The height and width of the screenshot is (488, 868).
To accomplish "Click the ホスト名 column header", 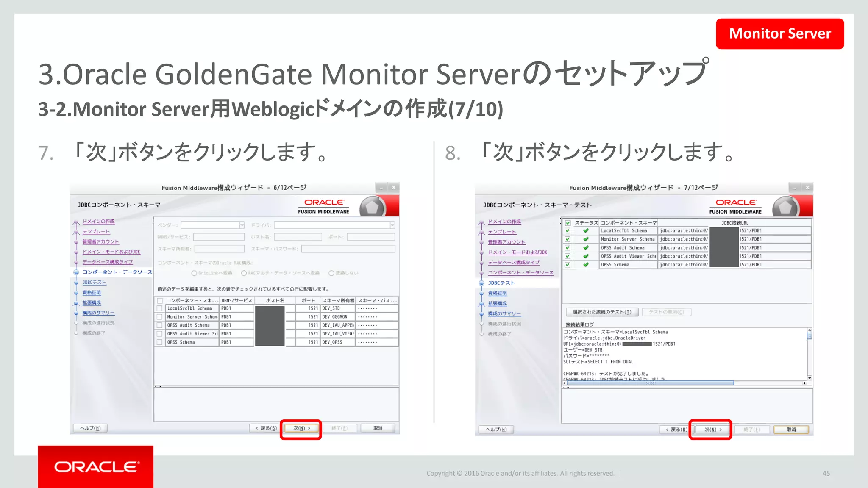I will click(275, 301).
